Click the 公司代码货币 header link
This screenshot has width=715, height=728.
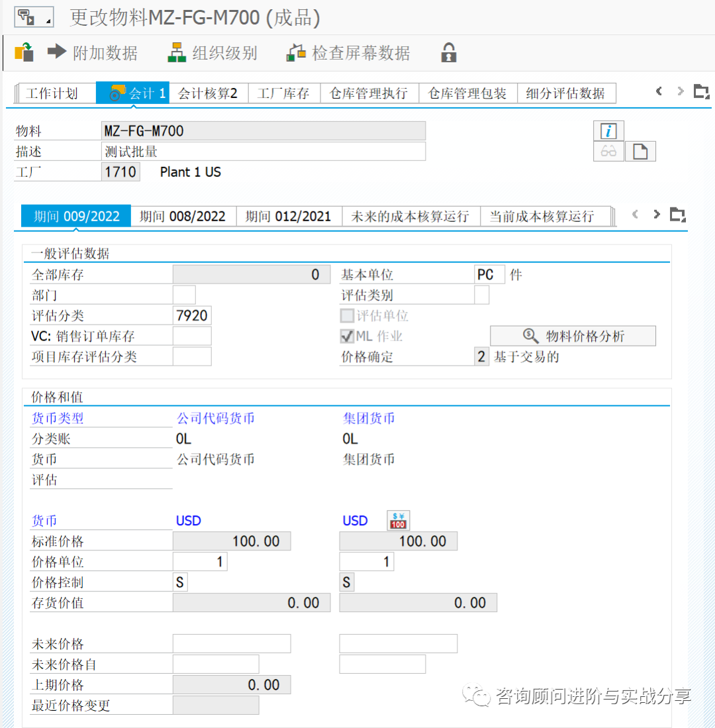tap(215, 418)
